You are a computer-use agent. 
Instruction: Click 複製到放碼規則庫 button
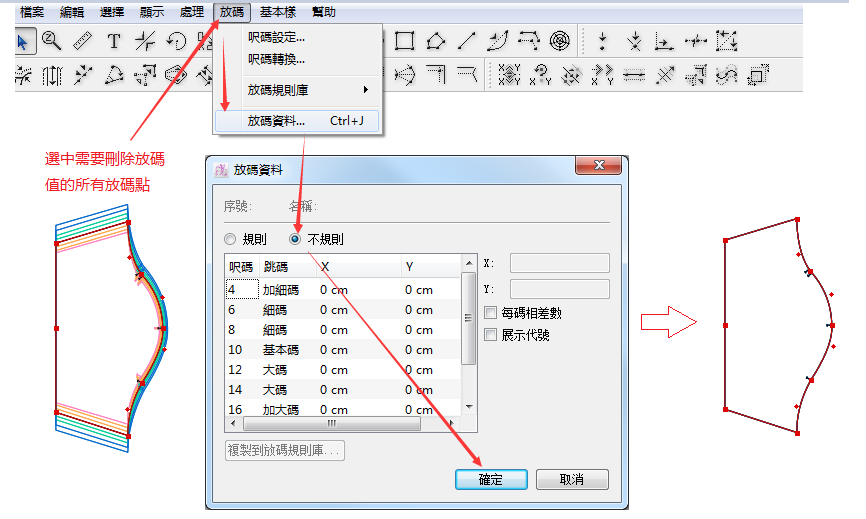284,451
